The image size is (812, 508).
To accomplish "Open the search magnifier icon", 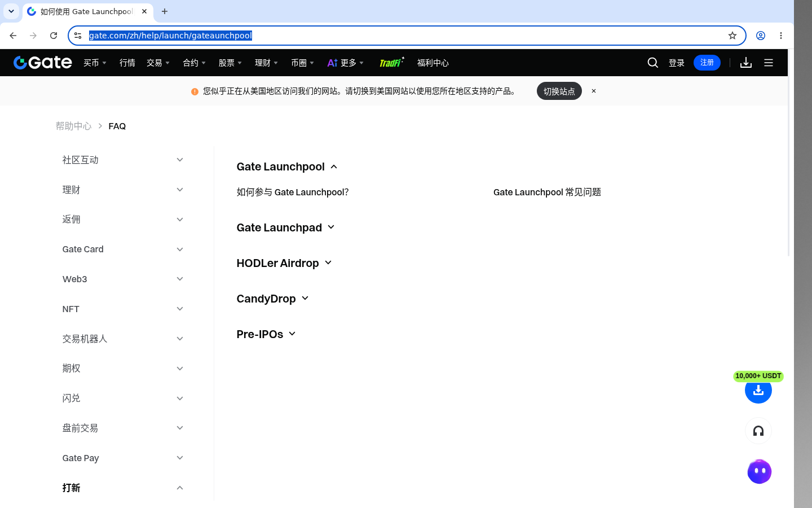I will [652, 63].
